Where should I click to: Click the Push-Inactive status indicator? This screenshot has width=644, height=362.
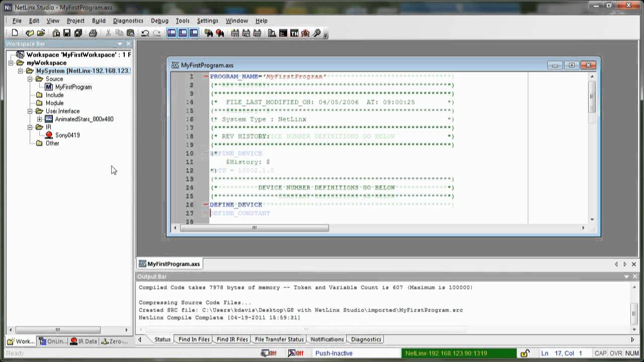pos(334,353)
